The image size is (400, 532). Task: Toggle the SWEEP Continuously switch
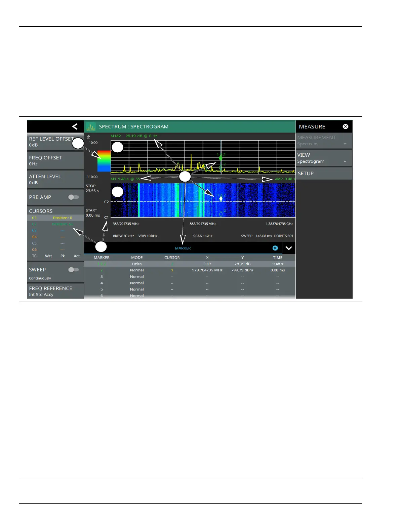click(x=73, y=270)
